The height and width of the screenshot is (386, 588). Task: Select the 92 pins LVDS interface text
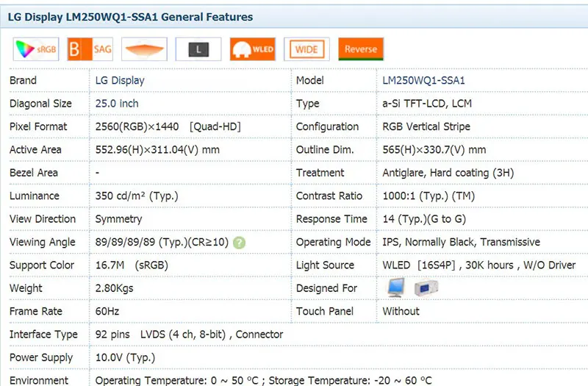(x=190, y=335)
